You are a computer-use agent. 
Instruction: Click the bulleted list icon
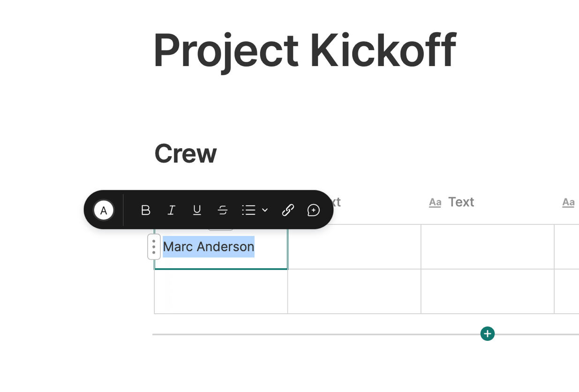click(248, 210)
